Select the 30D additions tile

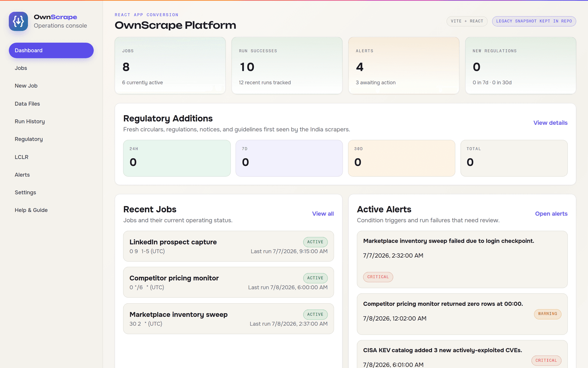click(x=402, y=158)
